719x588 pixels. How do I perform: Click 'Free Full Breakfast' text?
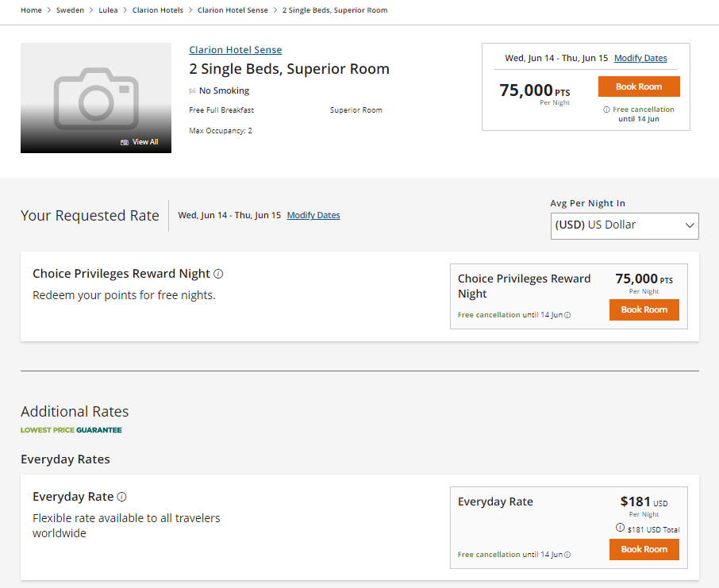(x=221, y=110)
